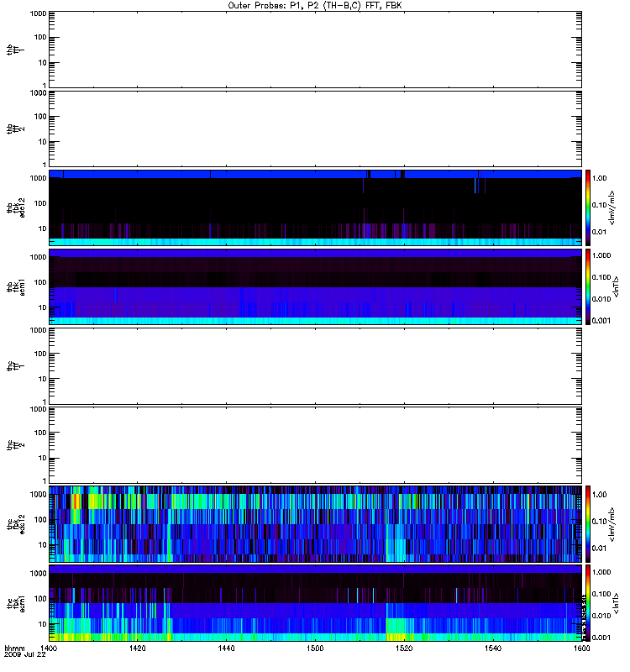Click the "thb fbk scm1" y-axis label
The image size is (630, 672).
pyautogui.click(x=16, y=286)
